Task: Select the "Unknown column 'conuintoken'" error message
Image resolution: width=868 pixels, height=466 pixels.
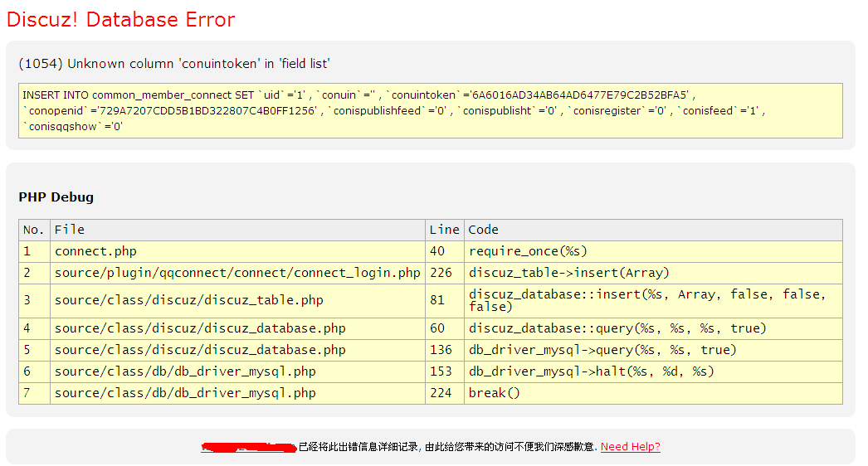Action: 174,64
